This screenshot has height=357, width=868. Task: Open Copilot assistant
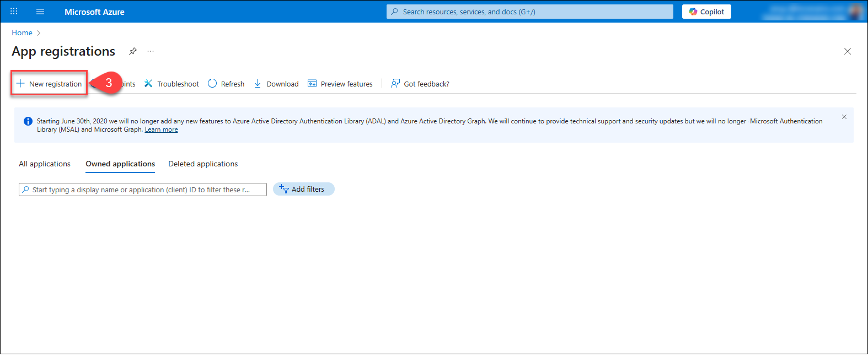coord(706,12)
